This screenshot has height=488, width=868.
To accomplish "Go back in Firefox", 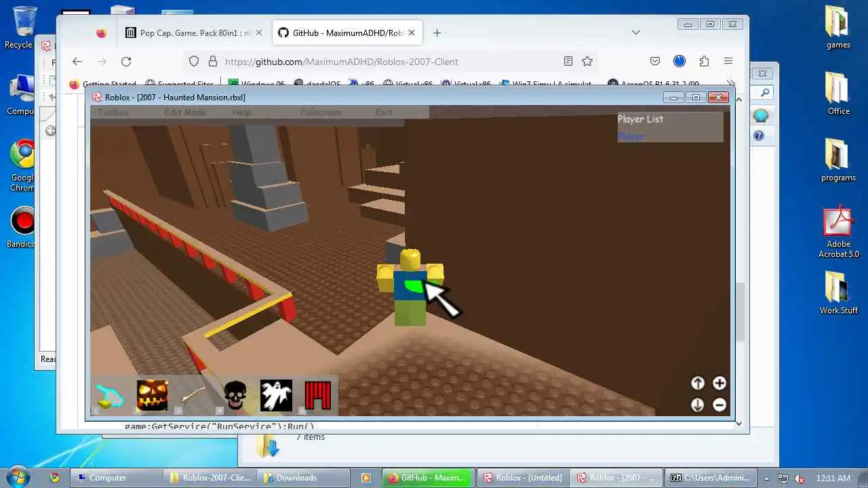I will (77, 61).
